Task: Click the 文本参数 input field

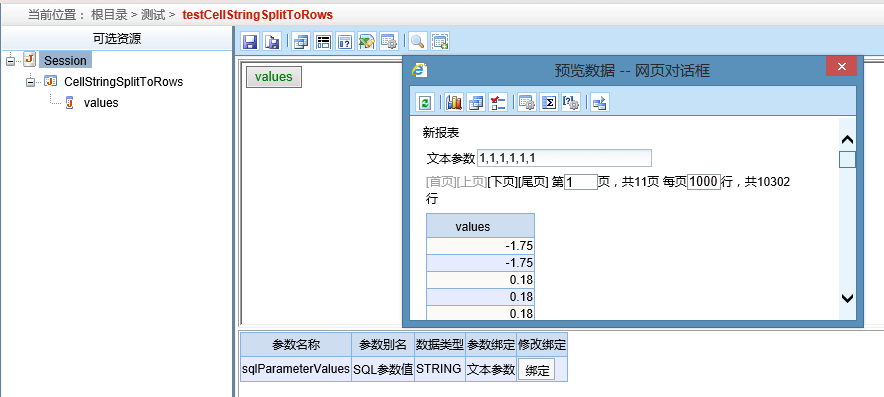Action: (x=564, y=158)
